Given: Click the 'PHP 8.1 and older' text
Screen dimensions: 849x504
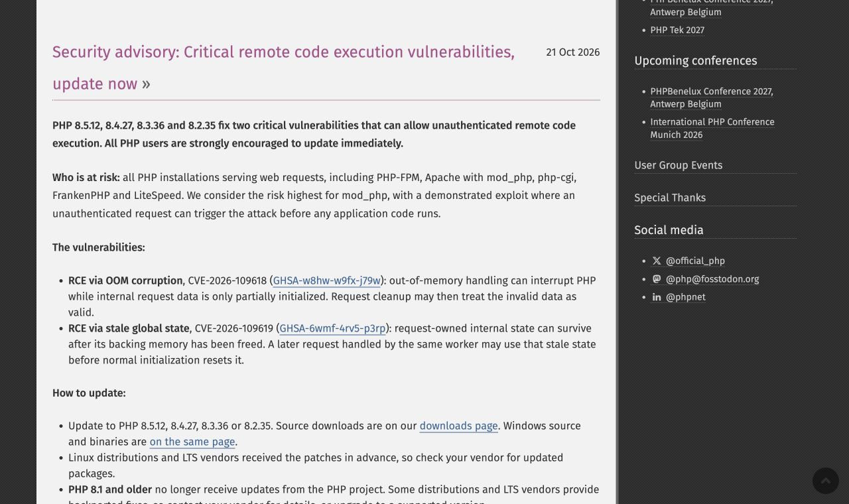Looking at the screenshot, I should tap(110, 489).
